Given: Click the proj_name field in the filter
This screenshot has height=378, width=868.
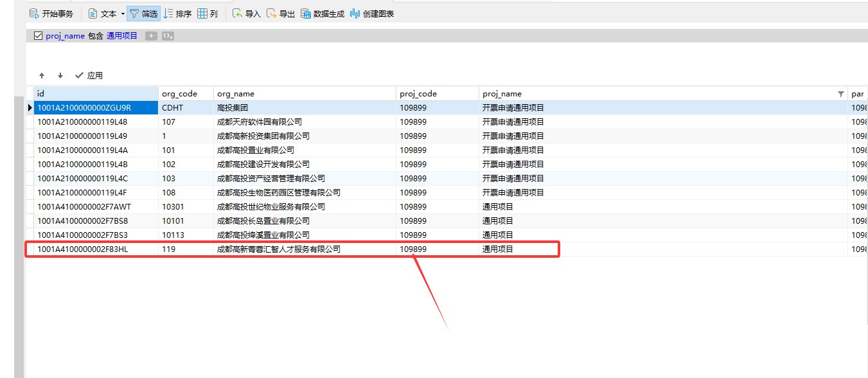Looking at the screenshot, I should click(x=65, y=36).
